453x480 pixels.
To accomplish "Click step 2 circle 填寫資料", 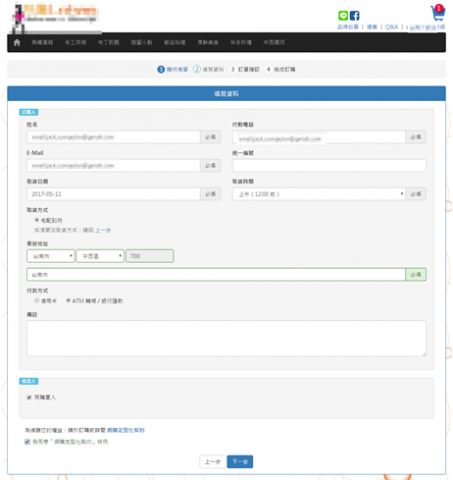I will tap(197, 69).
